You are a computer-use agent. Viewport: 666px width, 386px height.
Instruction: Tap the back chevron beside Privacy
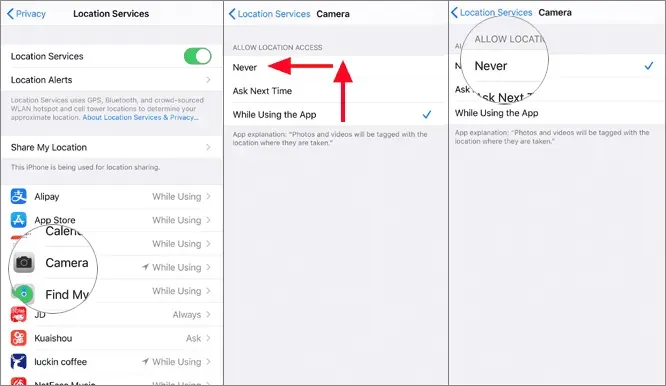coord(10,14)
